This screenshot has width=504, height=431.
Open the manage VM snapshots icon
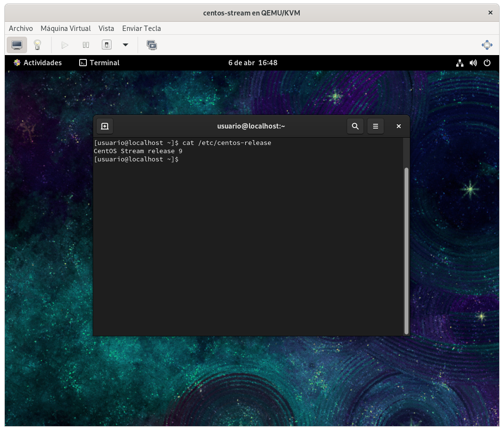(152, 45)
